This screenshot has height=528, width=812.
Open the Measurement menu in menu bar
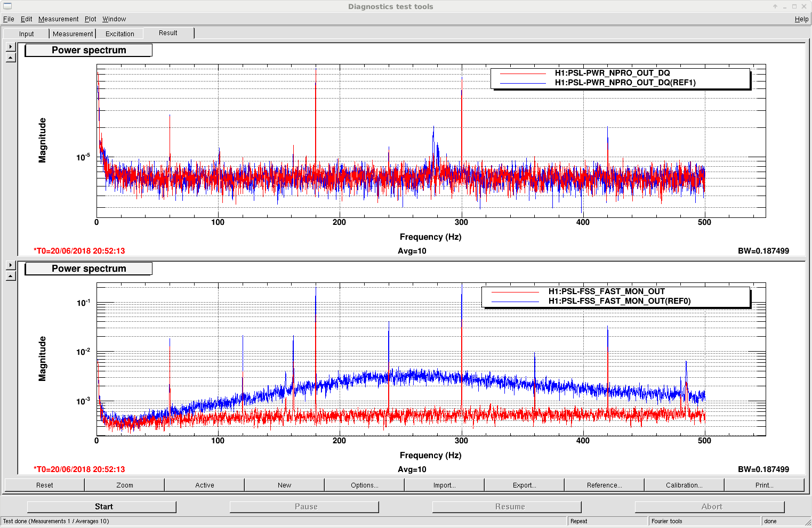58,19
